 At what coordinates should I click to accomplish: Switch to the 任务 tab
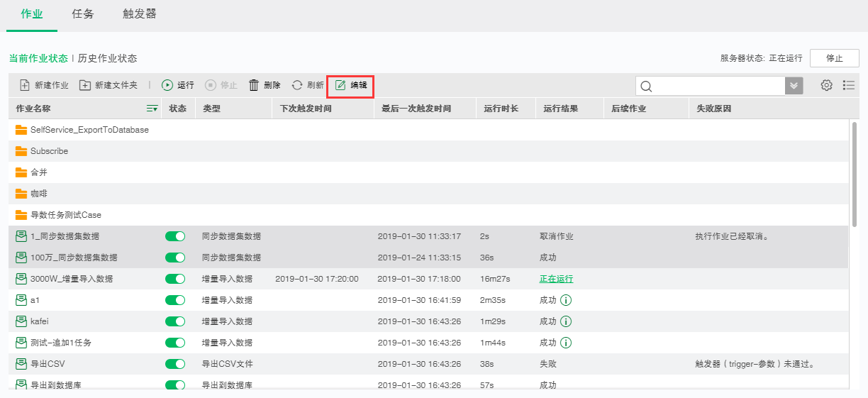tap(83, 14)
